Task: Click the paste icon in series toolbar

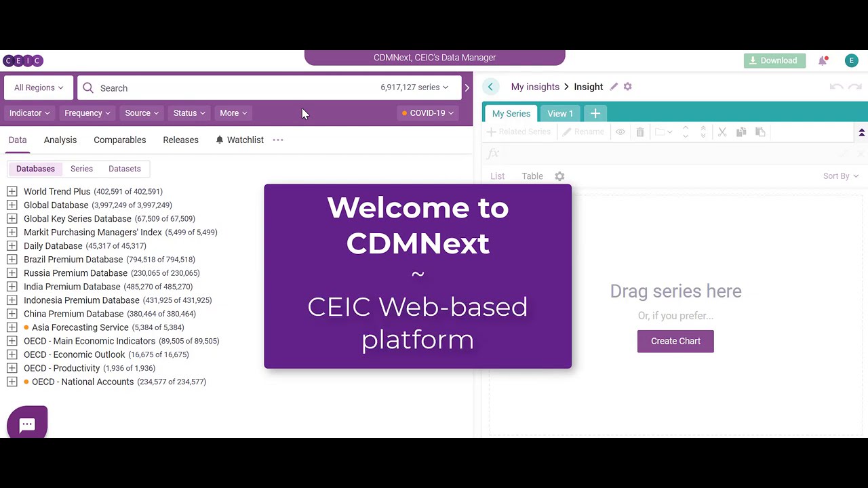Action: (760, 132)
